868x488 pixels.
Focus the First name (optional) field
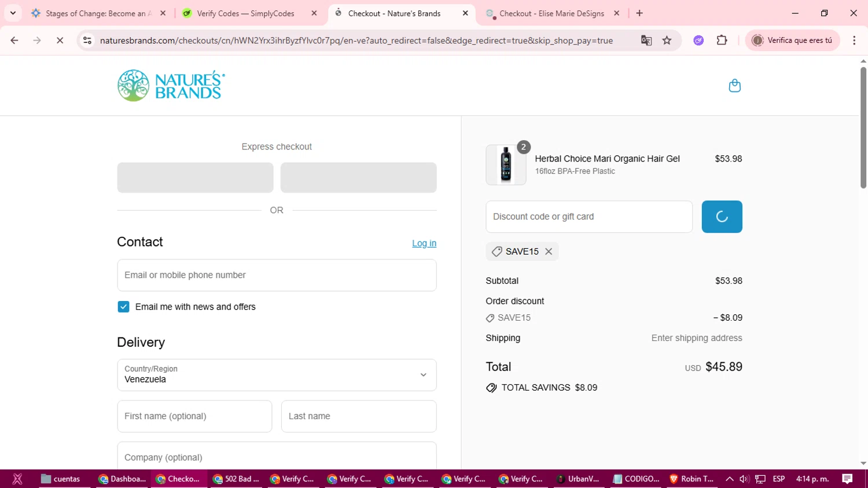pos(194,416)
